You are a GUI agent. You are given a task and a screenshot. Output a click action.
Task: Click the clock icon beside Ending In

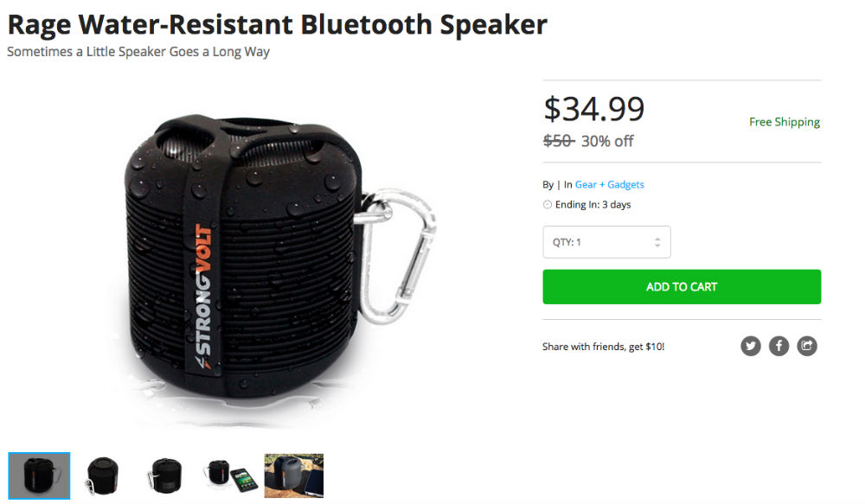(548, 205)
